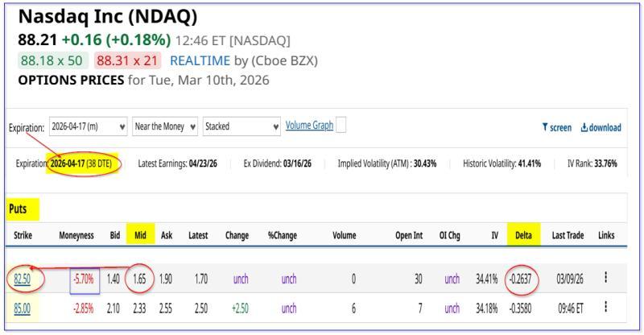Click the OI Chg column header
Image resolution: width=644 pixels, height=335 pixels.
[x=450, y=235]
